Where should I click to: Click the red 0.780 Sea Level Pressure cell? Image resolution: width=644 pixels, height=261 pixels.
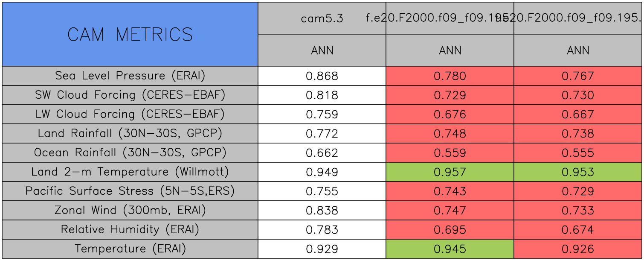(x=450, y=76)
